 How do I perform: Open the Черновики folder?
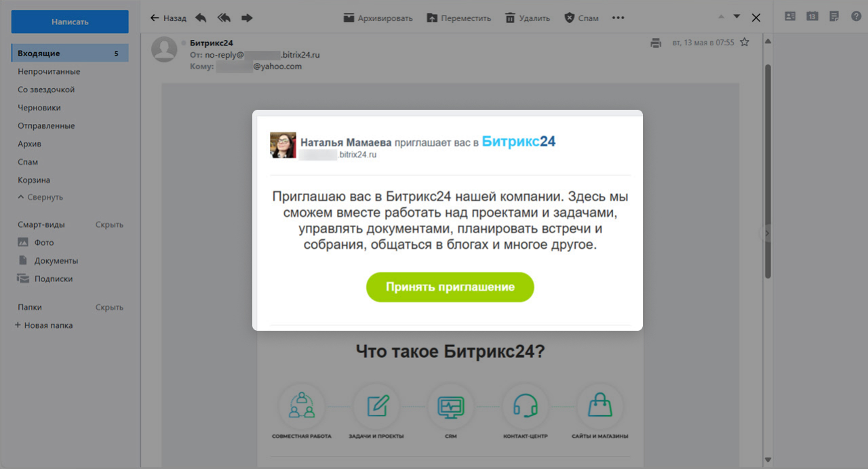[x=39, y=108]
